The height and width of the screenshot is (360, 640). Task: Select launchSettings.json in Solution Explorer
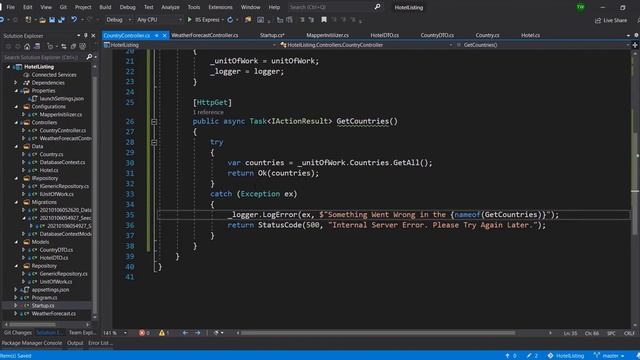pos(62,98)
